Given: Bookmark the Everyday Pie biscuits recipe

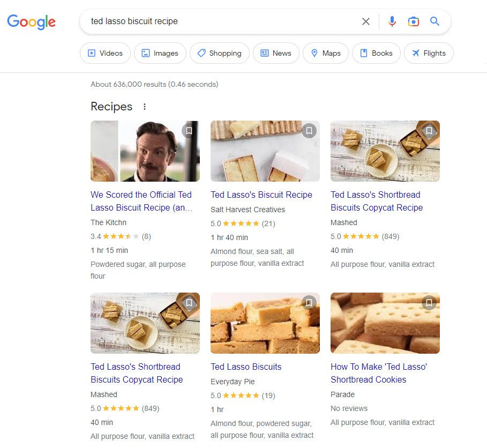Looking at the screenshot, I should (x=309, y=302).
